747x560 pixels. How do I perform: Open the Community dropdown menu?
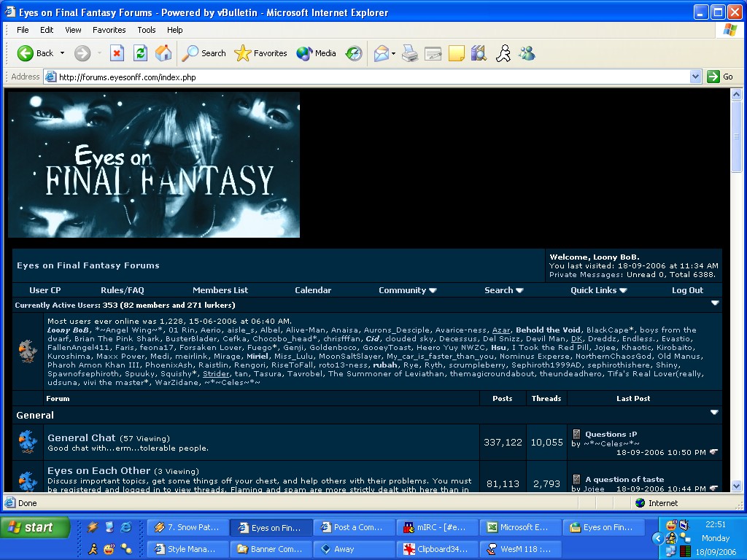(407, 290)
